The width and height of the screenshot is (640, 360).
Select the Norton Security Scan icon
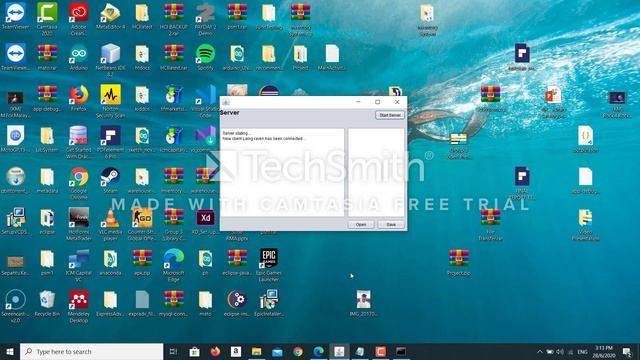[x=110, y=101]
